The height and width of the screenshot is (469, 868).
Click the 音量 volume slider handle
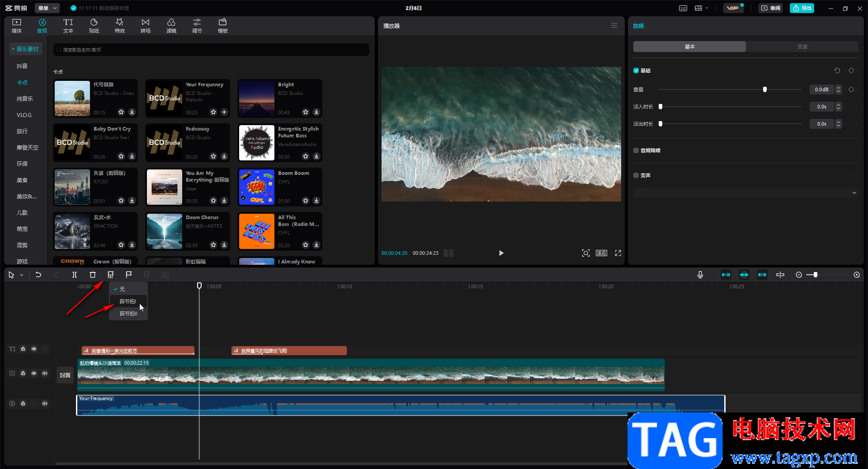coord(765,89)
